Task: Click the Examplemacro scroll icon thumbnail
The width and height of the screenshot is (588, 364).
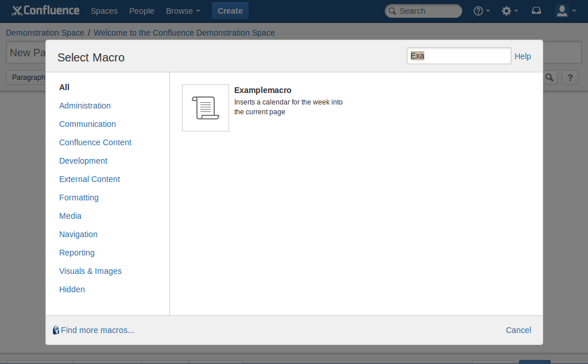Action: [206, 108]
